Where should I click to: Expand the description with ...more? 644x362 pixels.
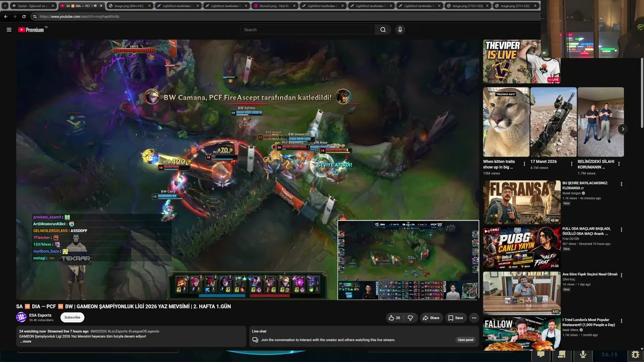[x=26, y=341]
